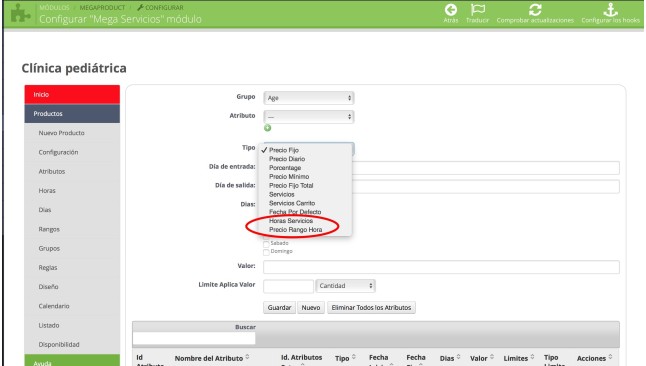Open Grupos in sidebar
The image size is (646, 366).
pyautogui.click(x=72, y=248)
